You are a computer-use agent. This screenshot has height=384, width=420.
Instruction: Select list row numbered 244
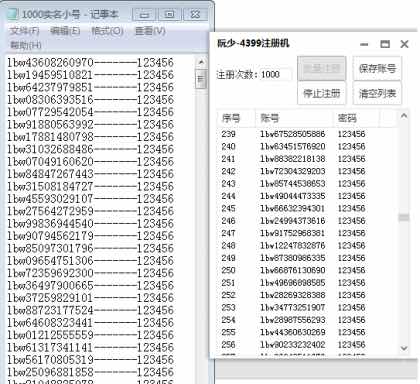click(x=307, y=196)
